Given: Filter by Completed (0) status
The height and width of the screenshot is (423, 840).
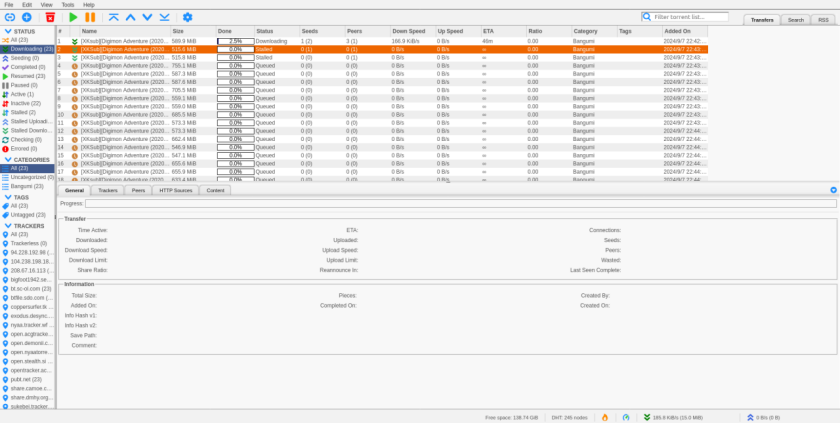Looking at the screenshot, I should pos(27,67).
